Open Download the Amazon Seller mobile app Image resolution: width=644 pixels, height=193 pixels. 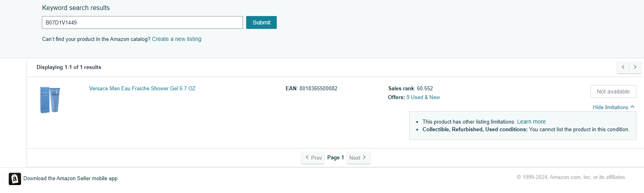(x=70, y=178)
